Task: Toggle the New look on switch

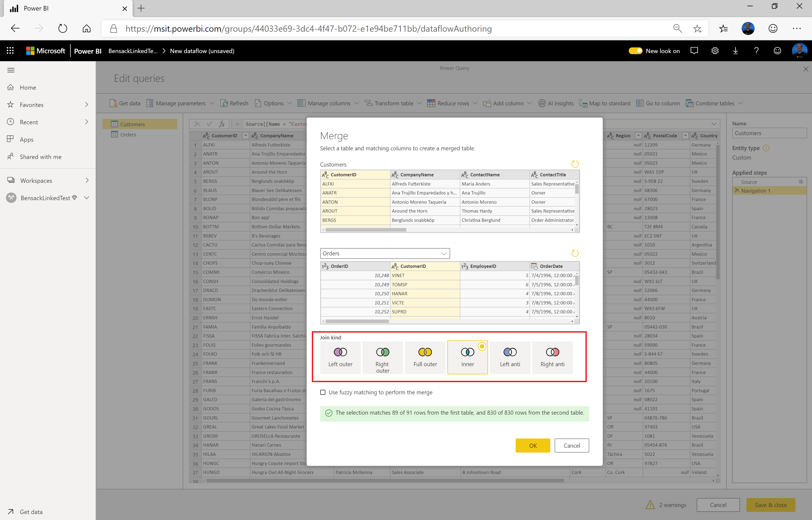Action: pyautogui.click(x=635, y=51)
